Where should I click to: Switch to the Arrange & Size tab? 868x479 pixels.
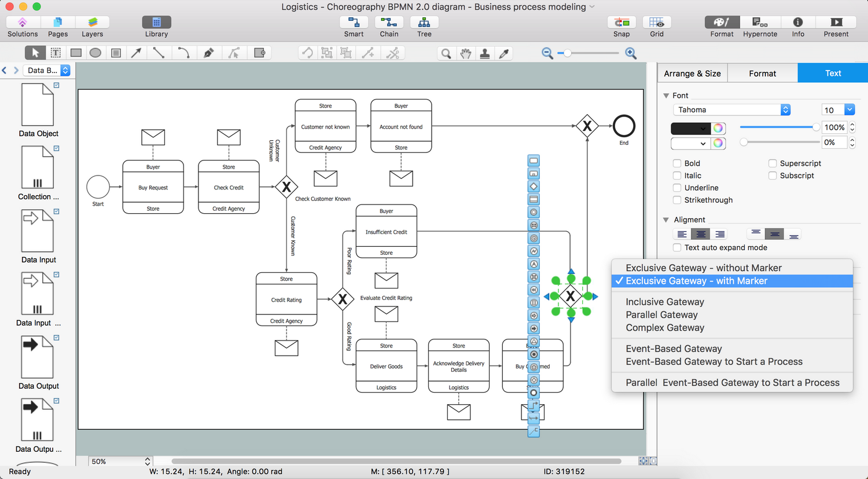[692, 74]
